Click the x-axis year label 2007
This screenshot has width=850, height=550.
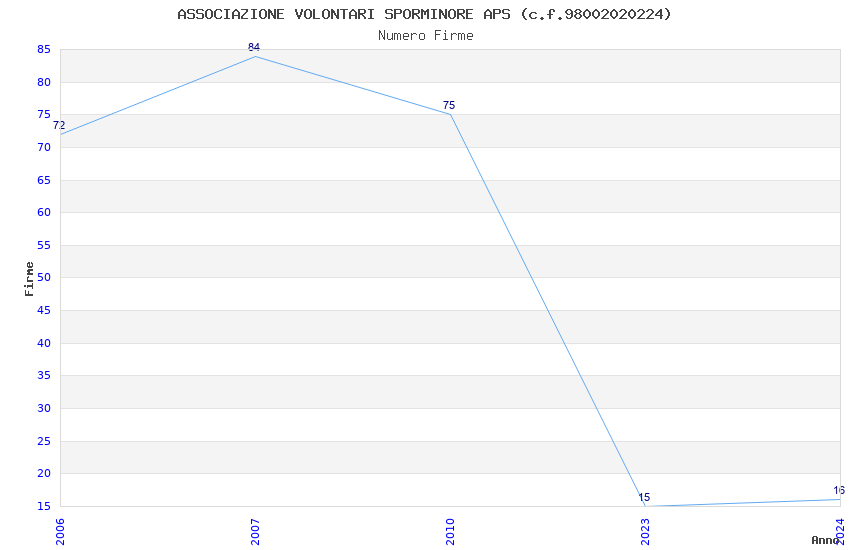(x=255, y=532)
